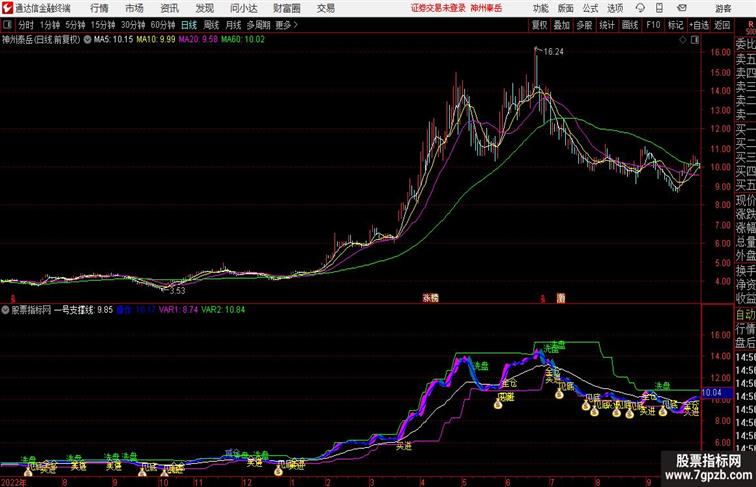Click the MA indicator settings round icon
756x487 pixels.
click(x=87, y=40)
